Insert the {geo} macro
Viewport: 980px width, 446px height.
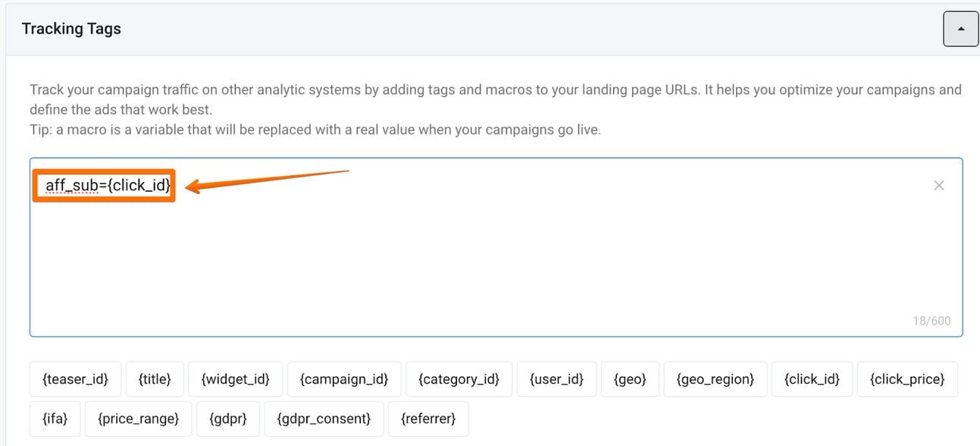click(630, 378)
